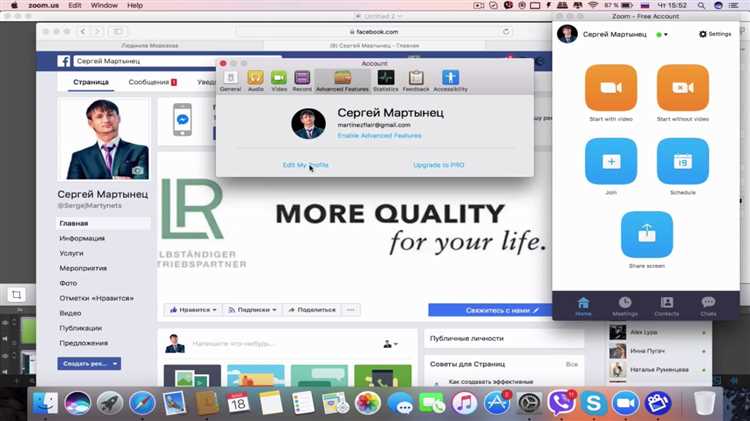Screen dimensions: 750x421
Task: Click the Создать рекламу button
Action: (x=89, y=364)
